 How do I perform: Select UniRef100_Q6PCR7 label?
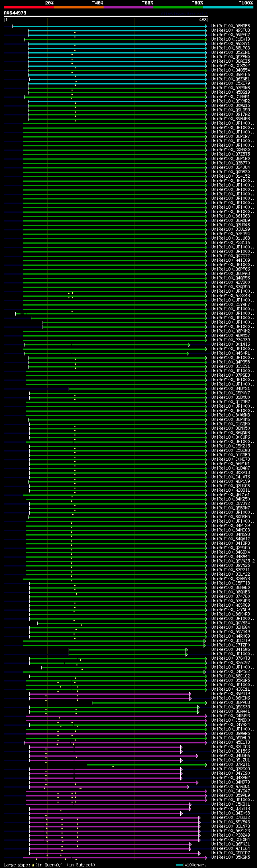tap(230, 137)
